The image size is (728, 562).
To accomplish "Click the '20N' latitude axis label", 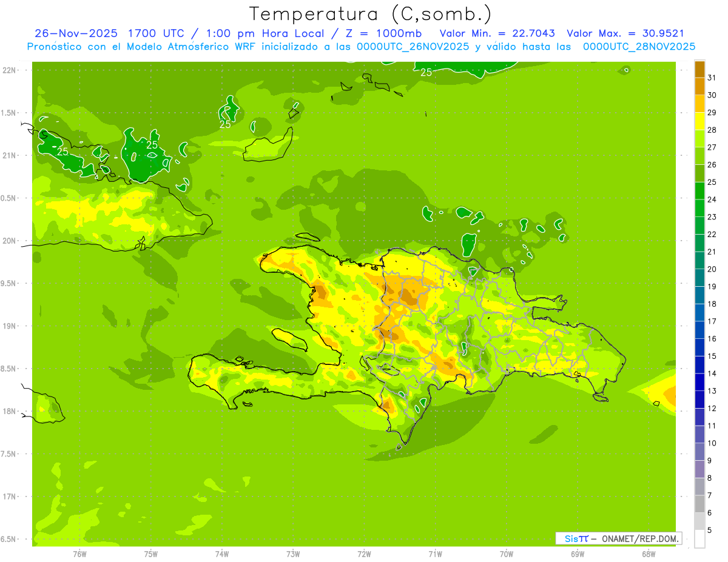I will coord(8,241).
